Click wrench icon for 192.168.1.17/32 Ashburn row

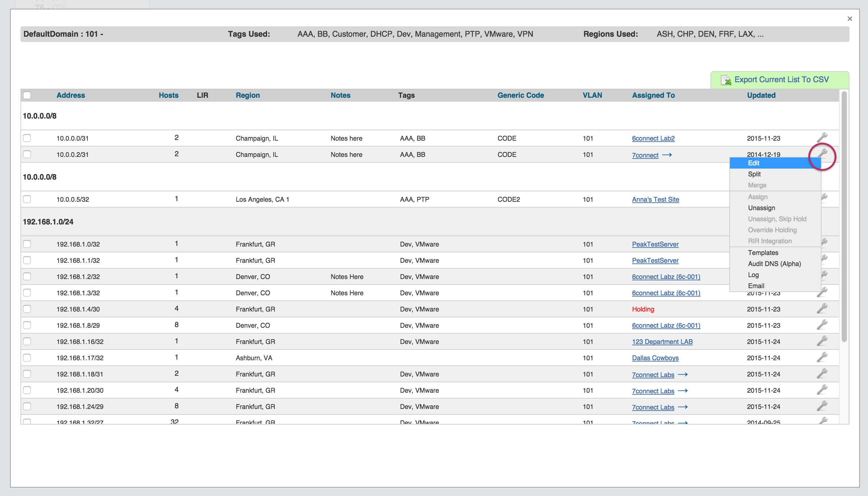coord(822,357)
